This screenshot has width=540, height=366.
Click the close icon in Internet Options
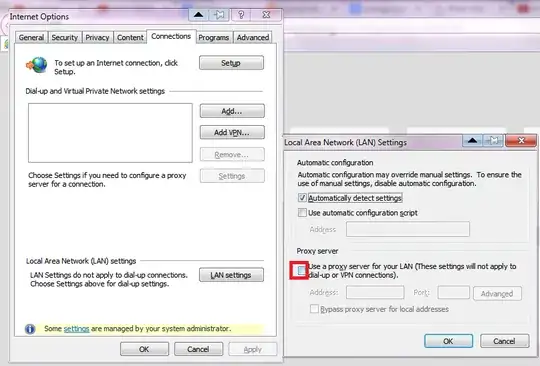(266, 15)
